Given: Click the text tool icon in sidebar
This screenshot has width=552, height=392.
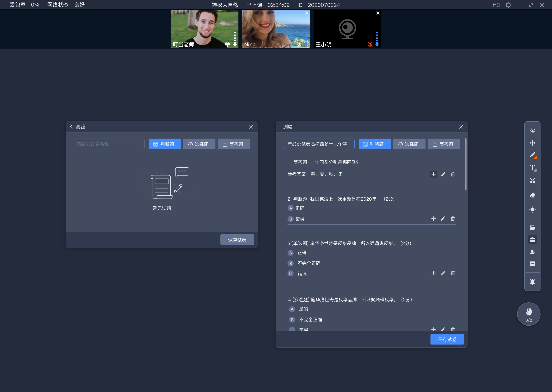Looking at the screenshot, I should pyautogui.click(x=533, y=168).
